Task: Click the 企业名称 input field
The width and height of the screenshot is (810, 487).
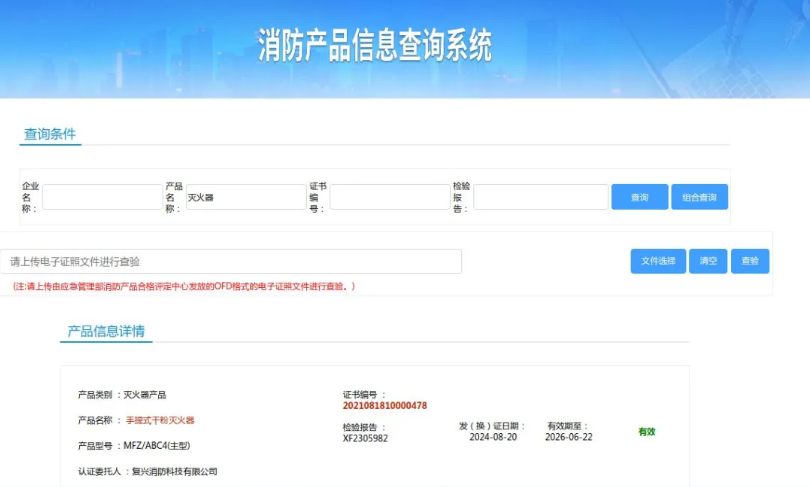Action: (x=101, y=197)
